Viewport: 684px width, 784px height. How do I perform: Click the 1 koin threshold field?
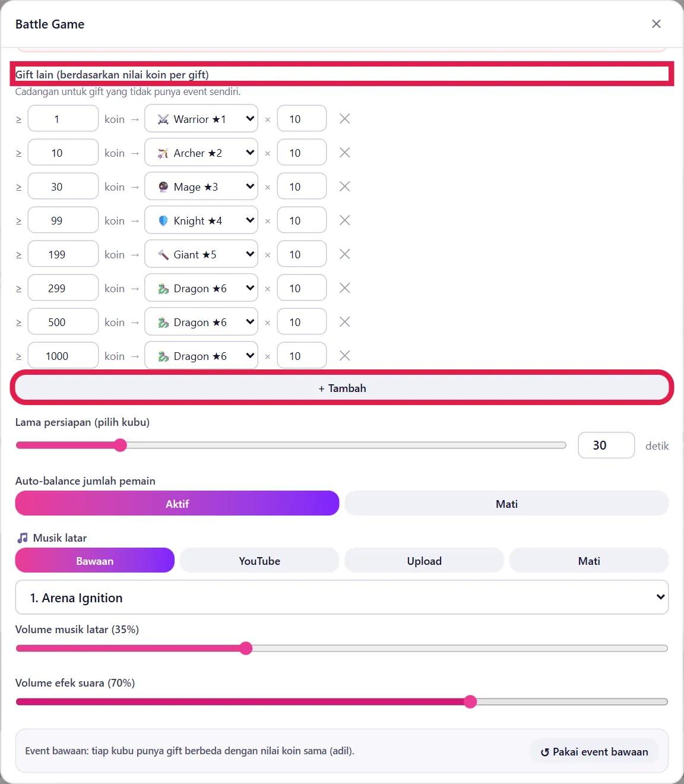pos(63,119)
